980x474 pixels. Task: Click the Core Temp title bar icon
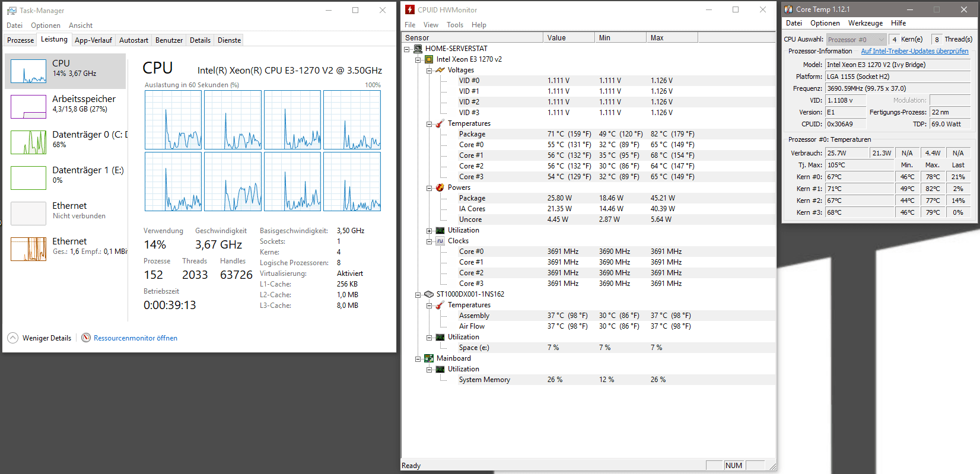(x=788, y=9)
